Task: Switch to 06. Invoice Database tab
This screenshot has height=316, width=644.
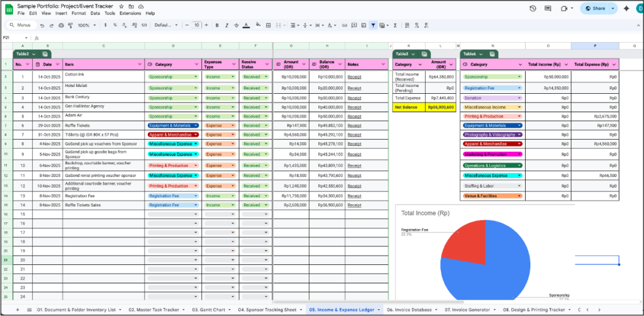Action: click(409, 310)
